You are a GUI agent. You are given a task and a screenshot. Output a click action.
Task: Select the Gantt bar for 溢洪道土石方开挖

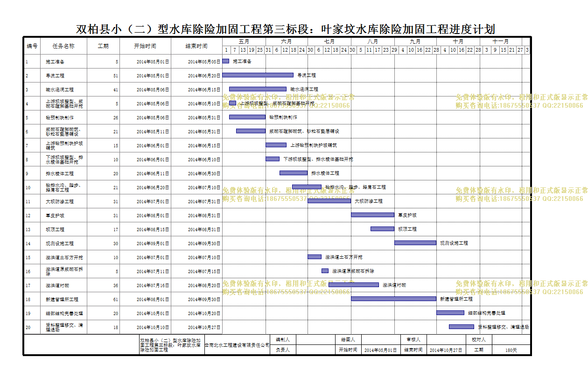tap(315, 257)
